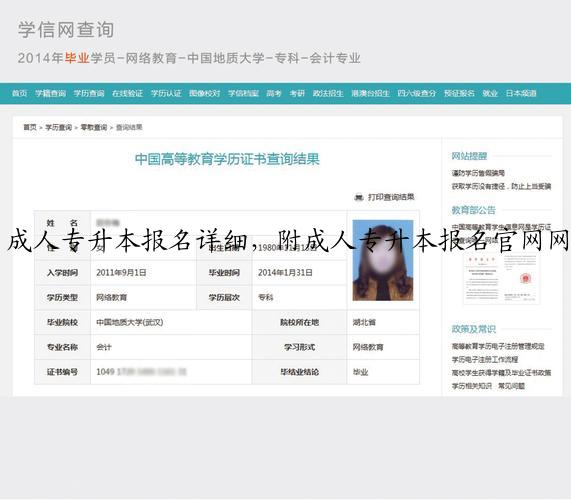Open the 谨防学历售假骗局 sidebar link

click(478, 173)
